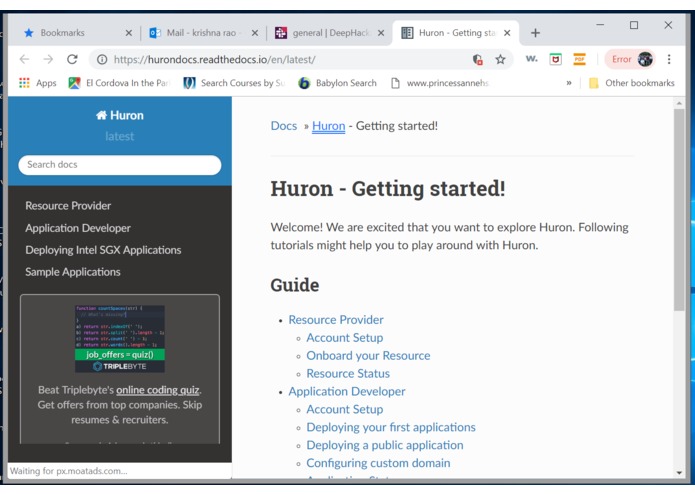Open Resource Provider guide link

coord(336,320)
